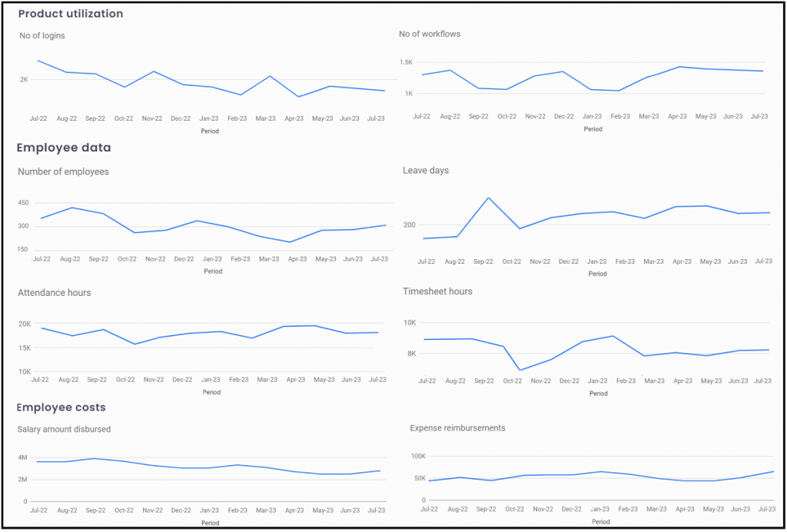Click the Period label under Salary amount disbursed
This screenshot has height=532, width=787.
[211, 523]
